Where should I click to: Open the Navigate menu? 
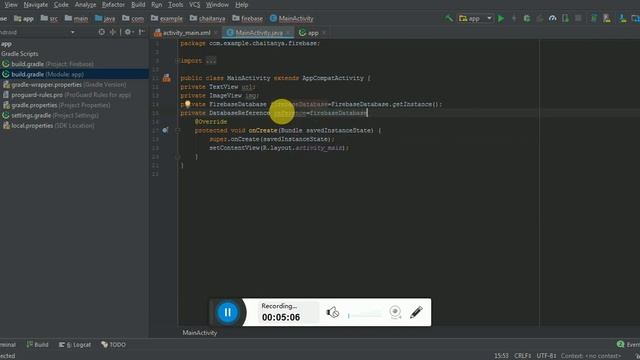36,5
